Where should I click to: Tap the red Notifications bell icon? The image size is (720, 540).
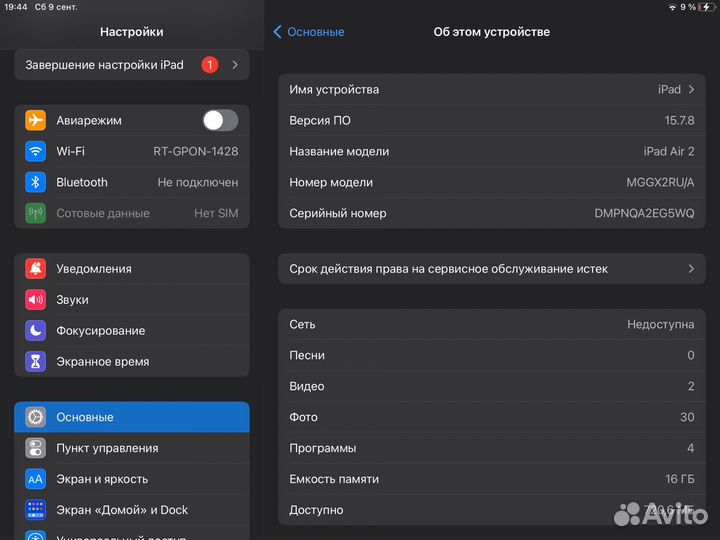pyautogui.click(x=35, y=269)
